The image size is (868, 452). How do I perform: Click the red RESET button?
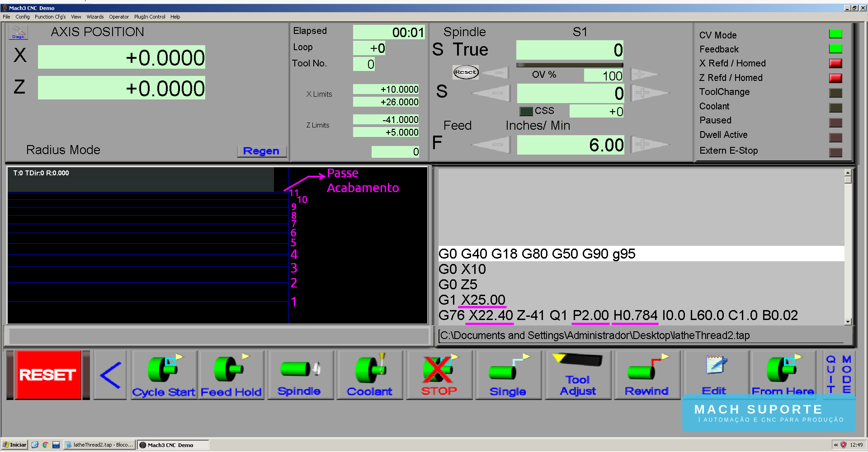[x=48, y=375]
